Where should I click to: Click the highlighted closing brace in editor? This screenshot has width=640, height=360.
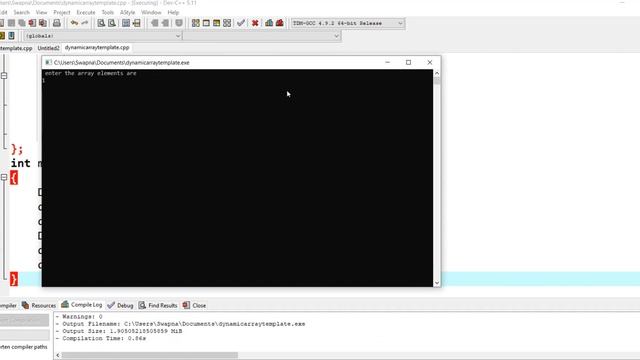point(14,279)
